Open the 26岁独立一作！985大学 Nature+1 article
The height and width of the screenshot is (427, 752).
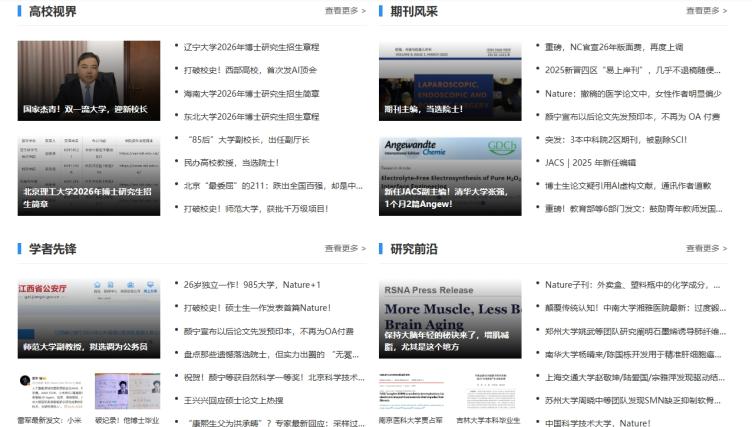[251, 284]
